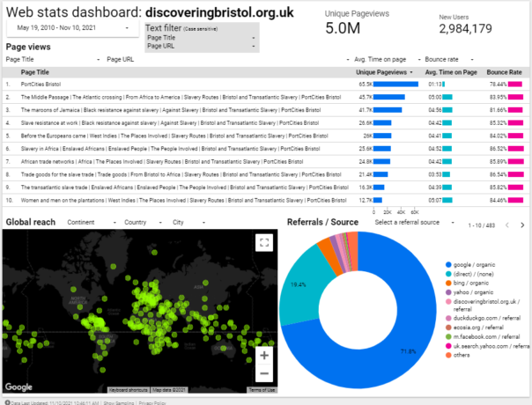Toggle fullscreen view on the map
Screen dimensions: 532x405
pos(264,242)
